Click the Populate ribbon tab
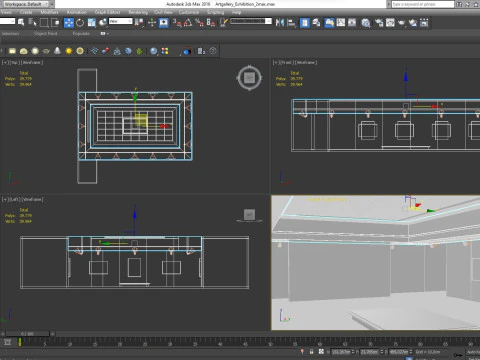Image resolution: width=480 pixels, height=360 pixels. [x=81, y=33]
